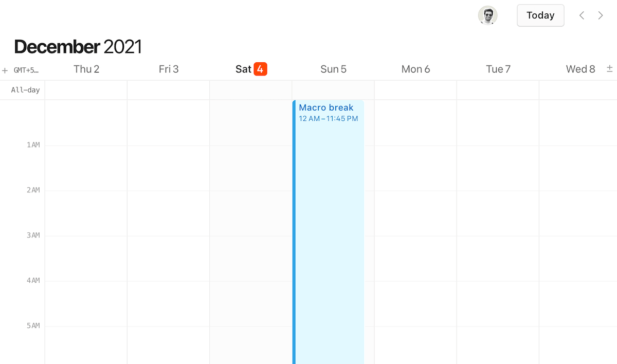617x364 pixels.
Task: Click the 3 AM label in time gutter
Action: click(33, 235)
